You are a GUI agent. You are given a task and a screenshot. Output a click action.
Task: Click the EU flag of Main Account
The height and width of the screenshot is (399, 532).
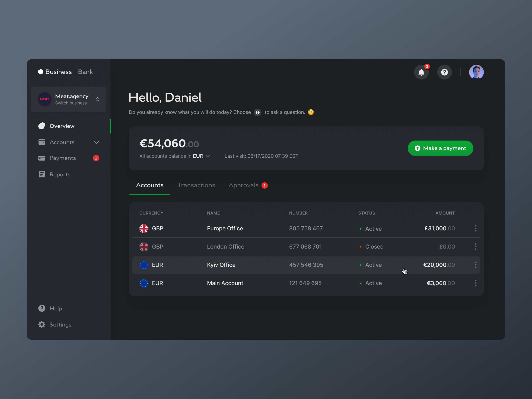[144, 283]
